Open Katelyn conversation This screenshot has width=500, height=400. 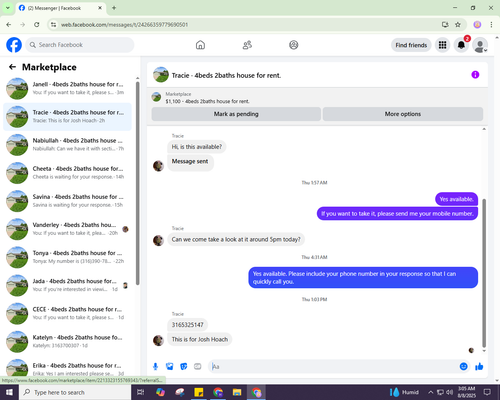(67, 342)
